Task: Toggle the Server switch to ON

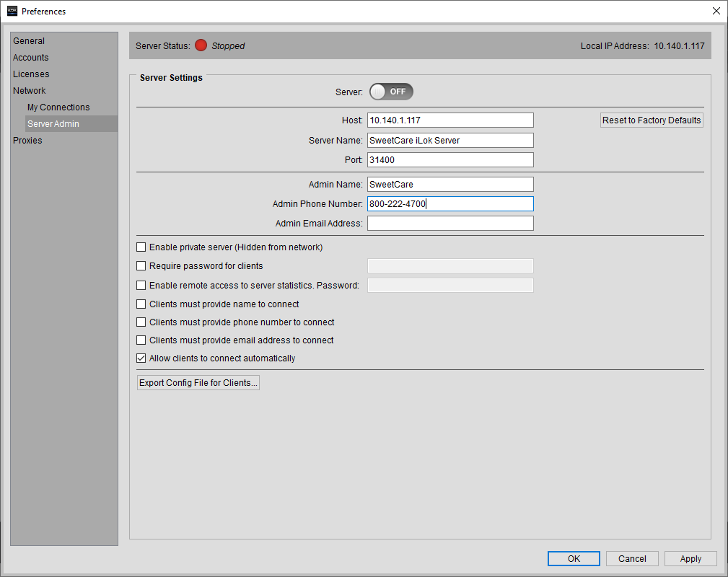Action: coord(391,92)
